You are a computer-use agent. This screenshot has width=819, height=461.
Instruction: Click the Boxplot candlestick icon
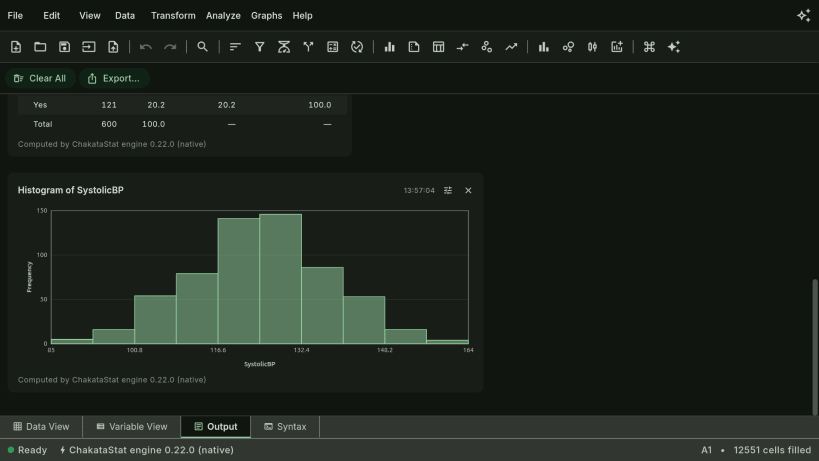pos(592,47)
